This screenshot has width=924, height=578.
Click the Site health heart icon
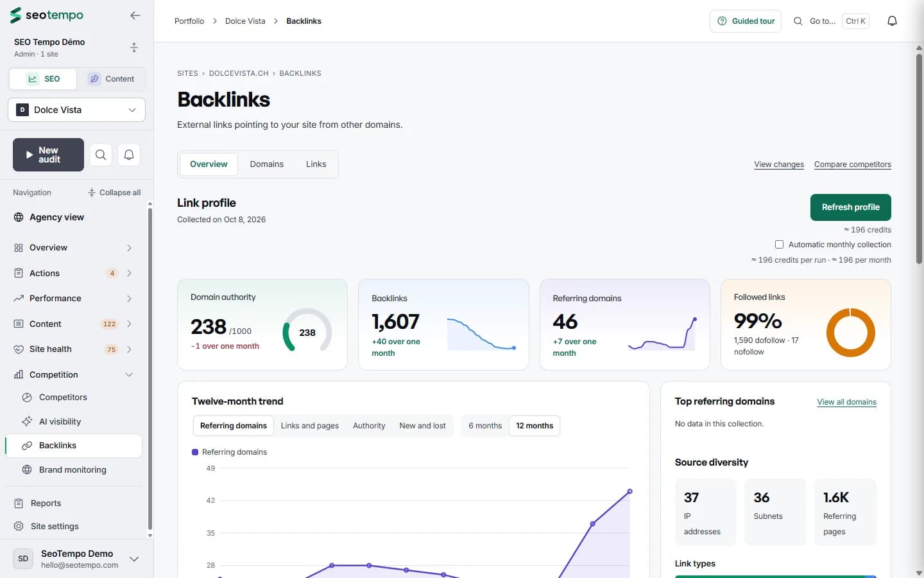(x=19, y=349)
